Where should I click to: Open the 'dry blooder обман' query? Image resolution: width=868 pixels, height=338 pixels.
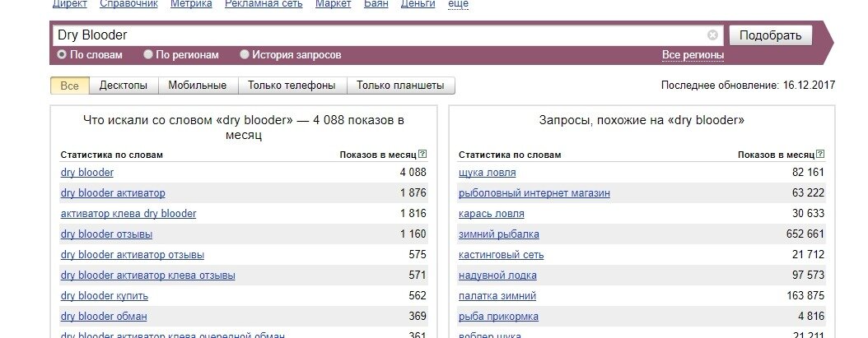104,317
